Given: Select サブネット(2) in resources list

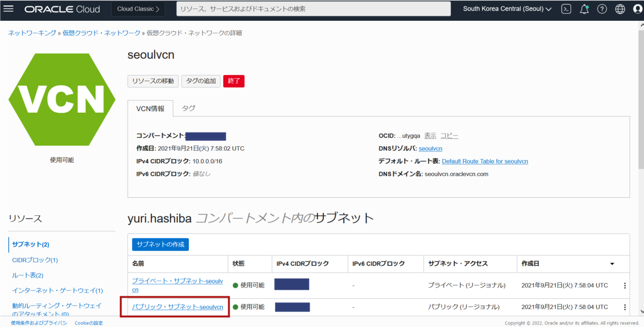Looking at the screenshot, I should pos(31,245).
